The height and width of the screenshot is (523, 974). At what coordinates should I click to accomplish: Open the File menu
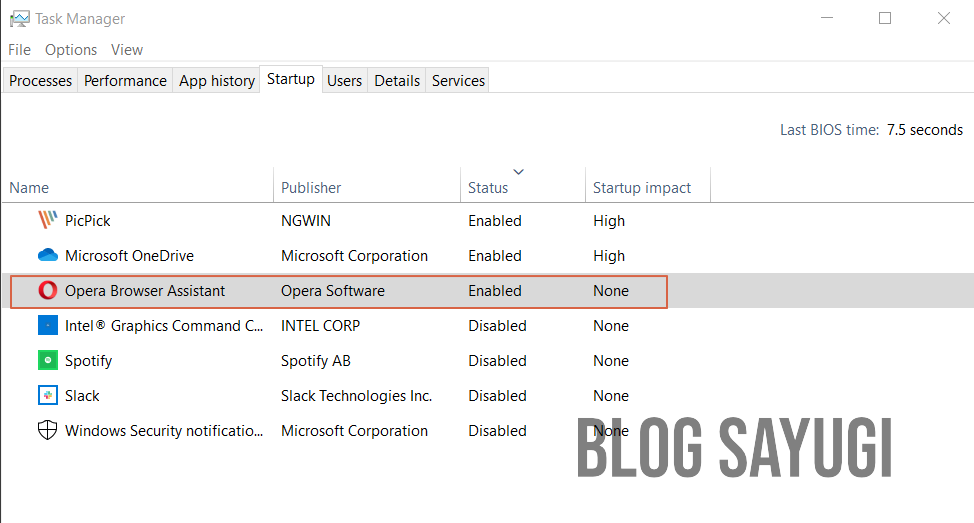click(x=19, y=50)
